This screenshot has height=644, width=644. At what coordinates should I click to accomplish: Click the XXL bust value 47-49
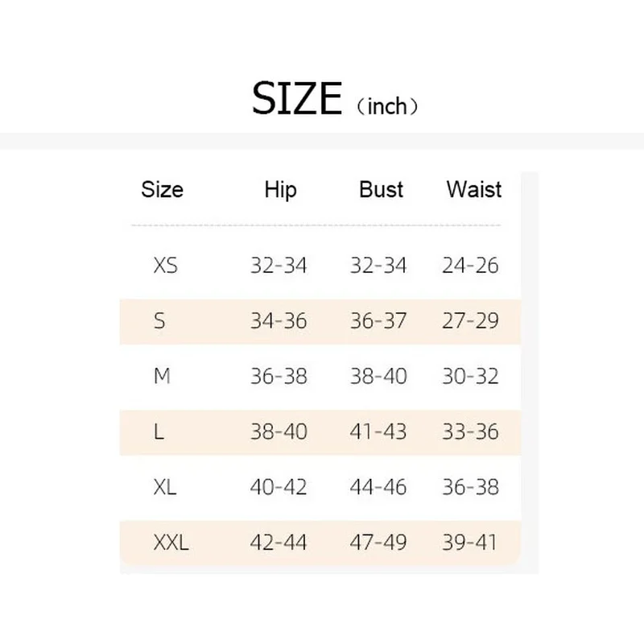click(x=378, y=543)
